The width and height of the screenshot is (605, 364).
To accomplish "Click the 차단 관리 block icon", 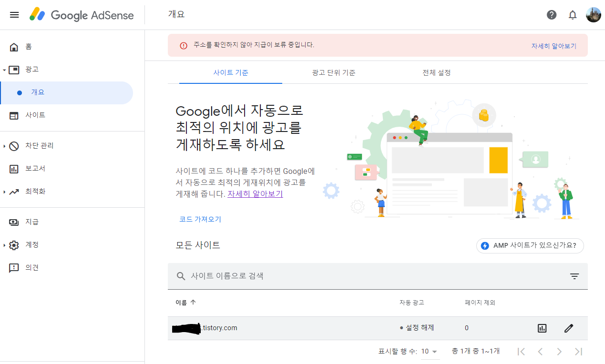I will pos(14,146).
